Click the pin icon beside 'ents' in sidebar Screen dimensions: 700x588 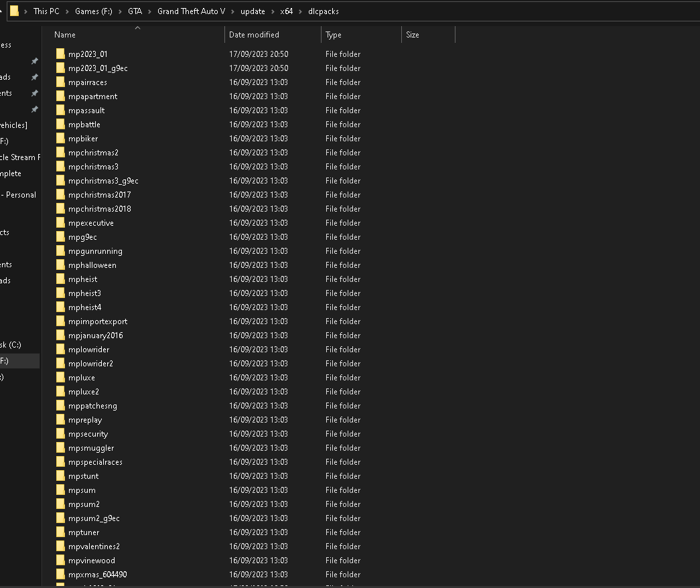(34, 93)
